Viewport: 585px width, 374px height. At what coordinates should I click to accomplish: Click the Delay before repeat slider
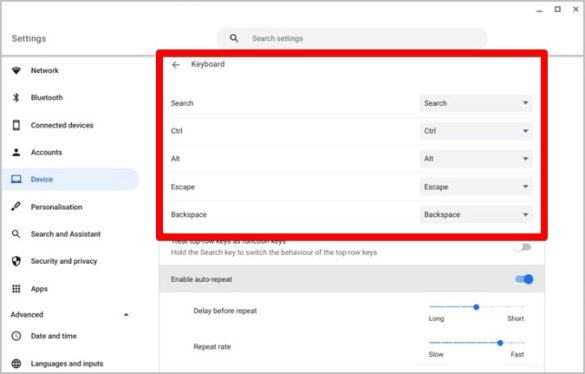click(x=477, y=307)
